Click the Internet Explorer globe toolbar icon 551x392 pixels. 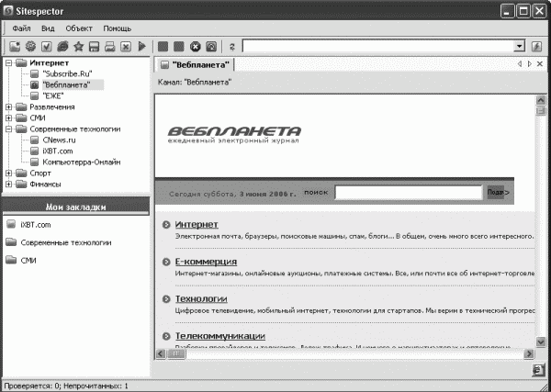(62, 47)
